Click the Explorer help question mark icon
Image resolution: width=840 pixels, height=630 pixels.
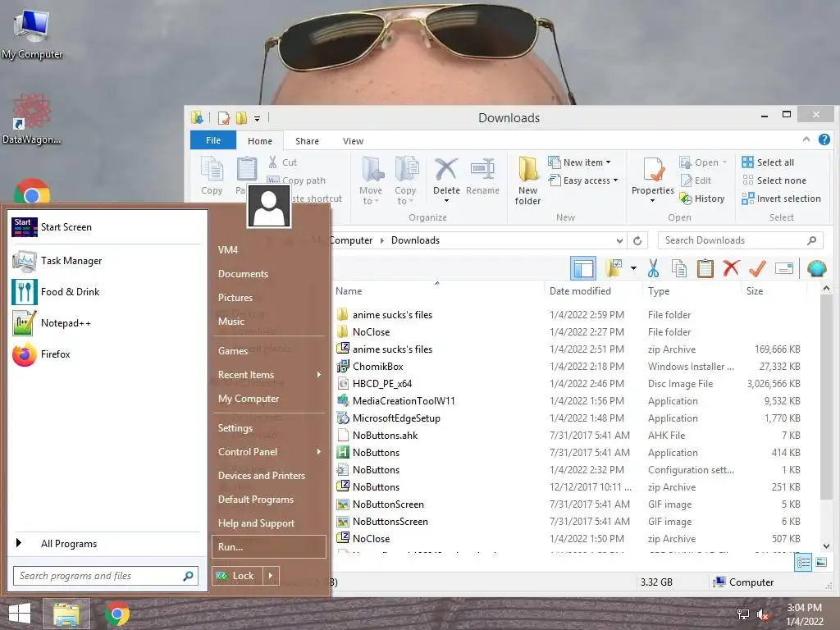click(824, 139)
